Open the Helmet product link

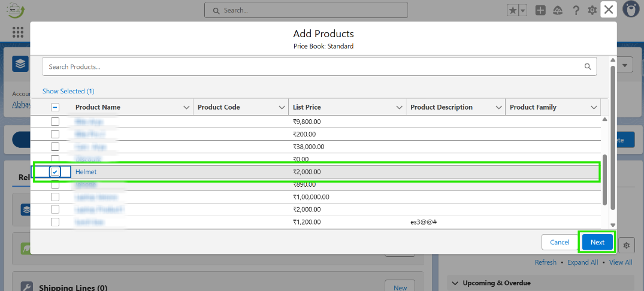[x=86, y=172]
